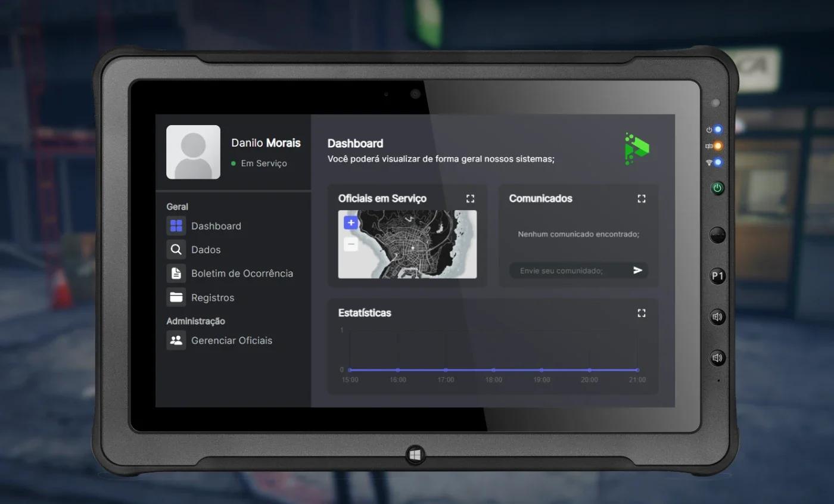Click the Comunicados heading

click(x=540, y=198)
